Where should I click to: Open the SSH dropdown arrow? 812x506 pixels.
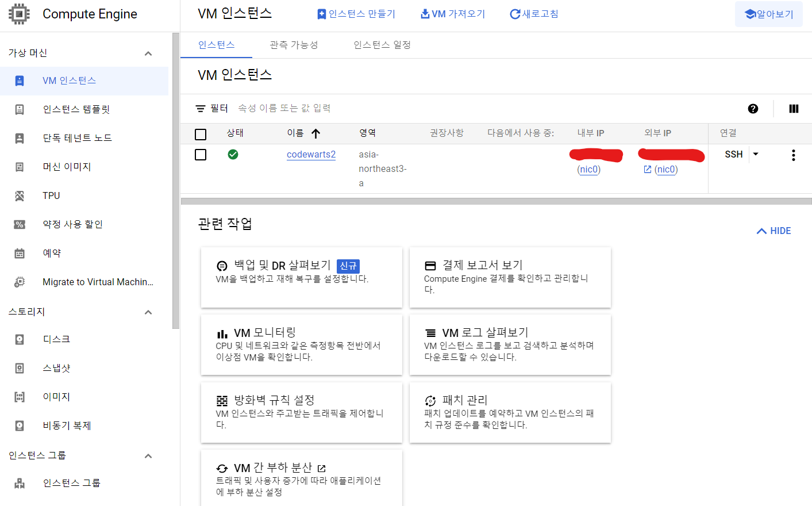click(756, 154)
